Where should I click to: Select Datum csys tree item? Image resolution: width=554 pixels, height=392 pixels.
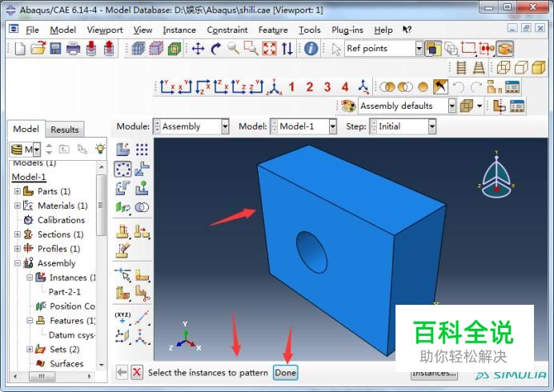[x=72, y=334]
